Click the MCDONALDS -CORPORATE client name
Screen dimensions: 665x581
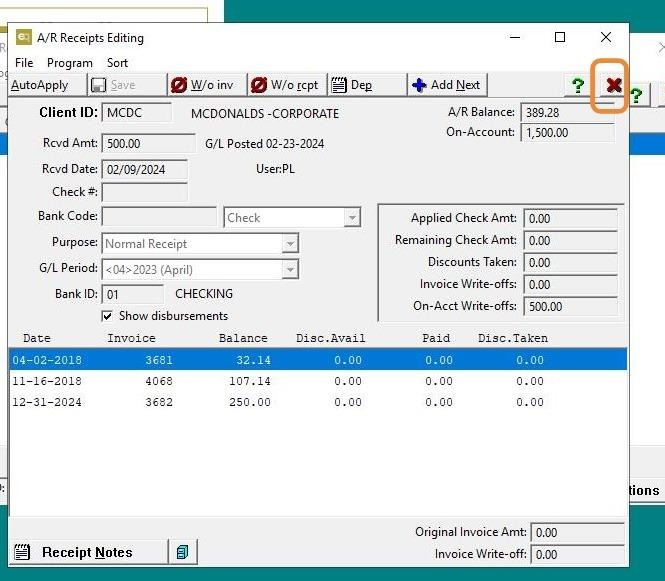coord(265,114)
